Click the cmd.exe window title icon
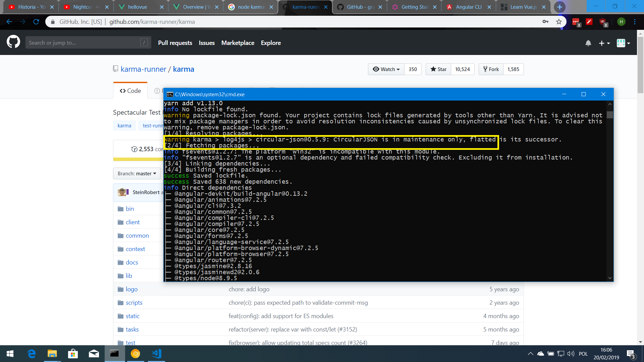The height and width of the screenshot is (362, 644). click(x=170, y=95)
